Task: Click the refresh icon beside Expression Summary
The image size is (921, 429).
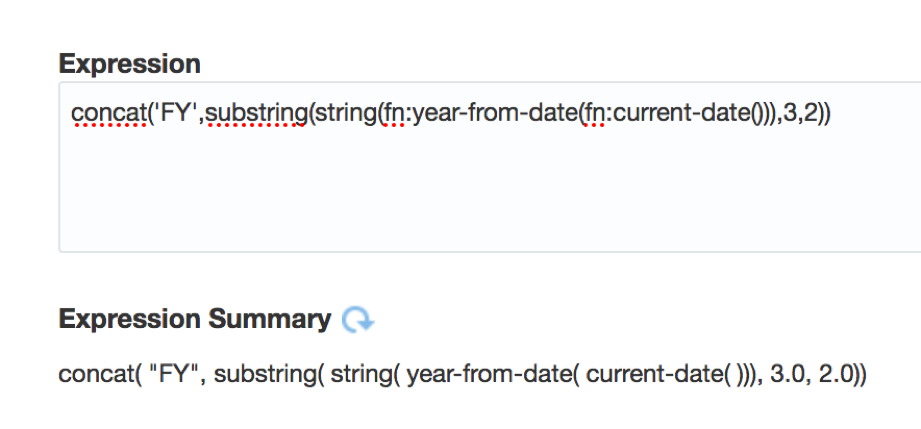Action: (357, 320)
